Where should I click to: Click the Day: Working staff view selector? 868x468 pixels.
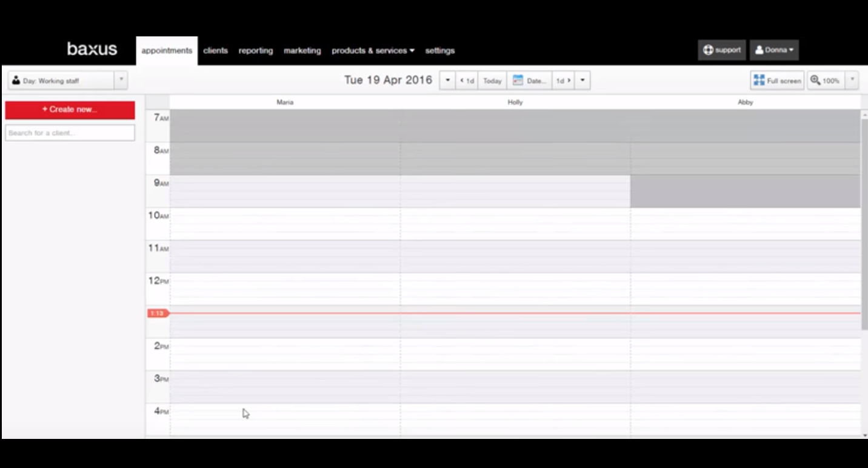tap(61, 81)
